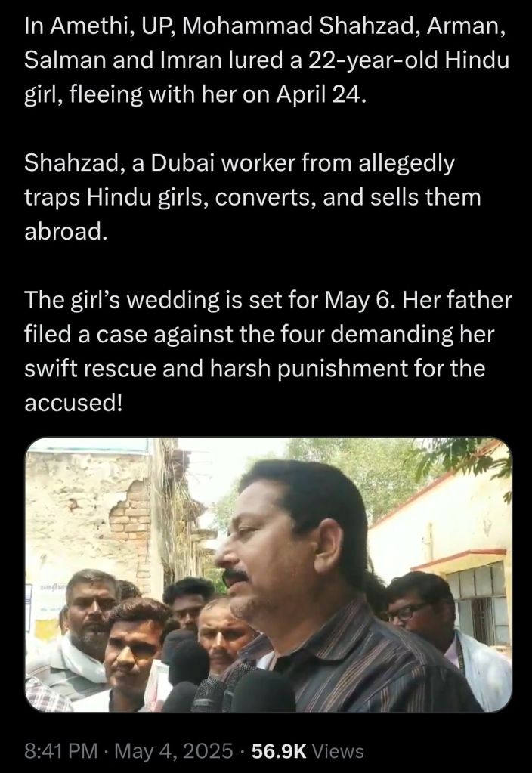Click the word 'abroad.' in the tweet
532x773 pixels.
[66, 231]
